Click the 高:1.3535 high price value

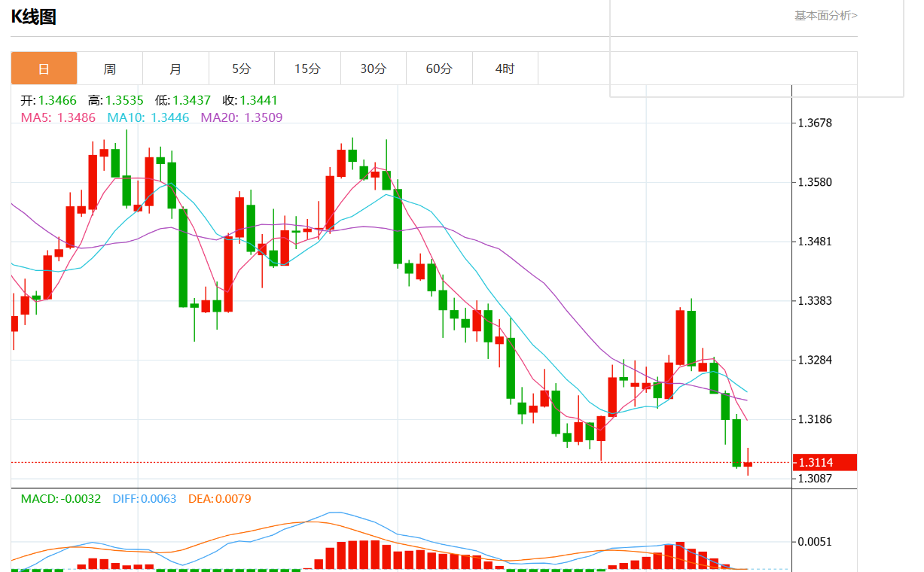pyautogui.click(x=115, y=100)
